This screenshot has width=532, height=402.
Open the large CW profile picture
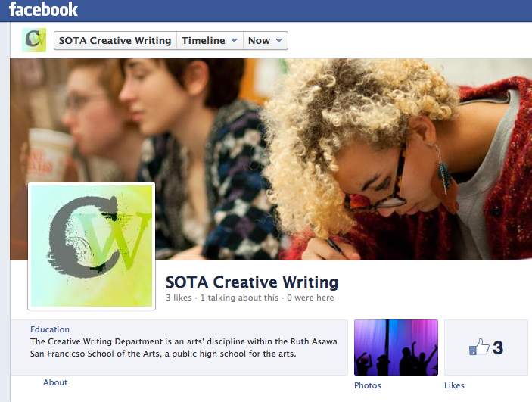(92, 246)
